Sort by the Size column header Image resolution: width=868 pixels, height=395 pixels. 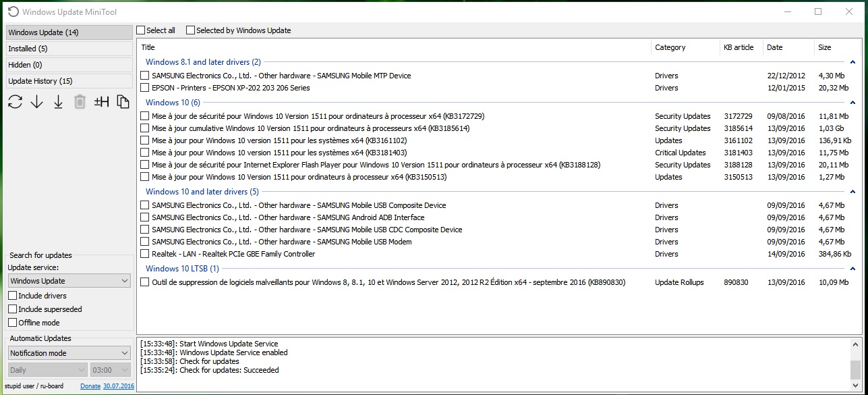pos(837,47)
